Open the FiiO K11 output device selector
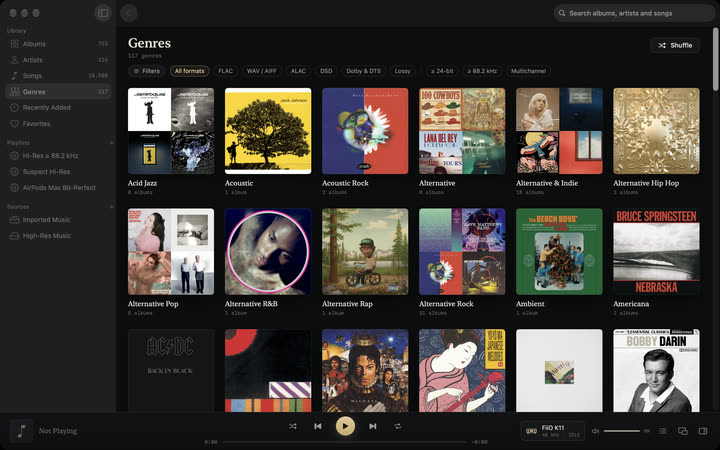The height and width of the screenshot is (450, 720). [552, 431]
